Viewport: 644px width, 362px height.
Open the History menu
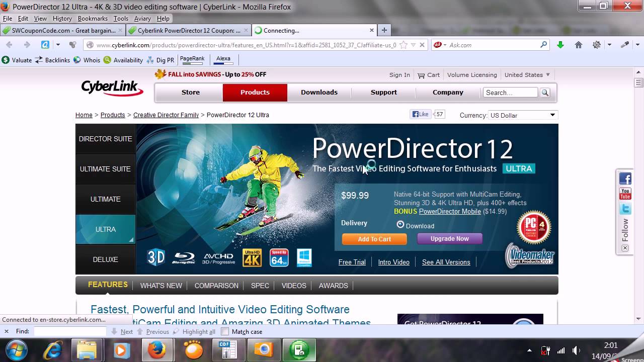(62, 19)
